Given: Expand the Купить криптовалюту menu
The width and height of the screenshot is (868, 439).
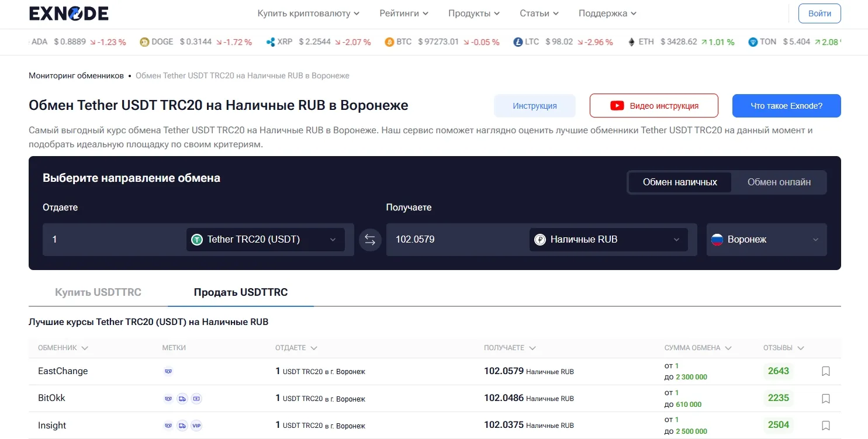Looking at the screenshot, I should point(308,13).
